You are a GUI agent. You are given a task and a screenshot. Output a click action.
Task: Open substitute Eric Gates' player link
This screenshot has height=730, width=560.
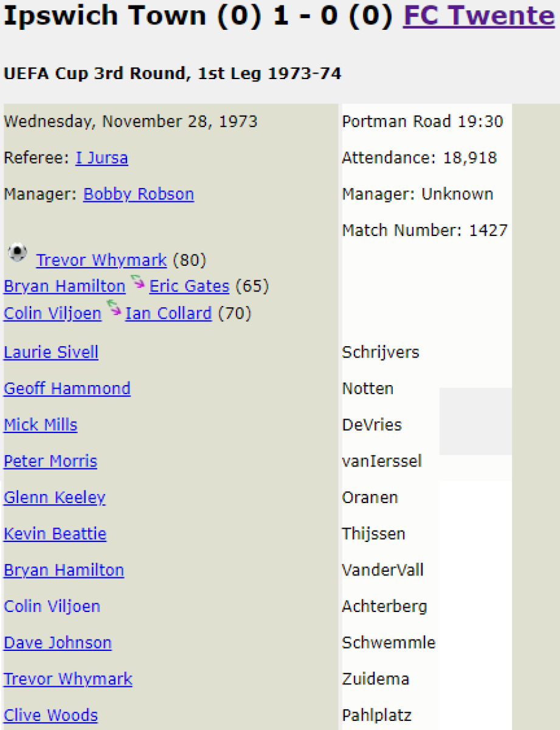coord(189,286)
